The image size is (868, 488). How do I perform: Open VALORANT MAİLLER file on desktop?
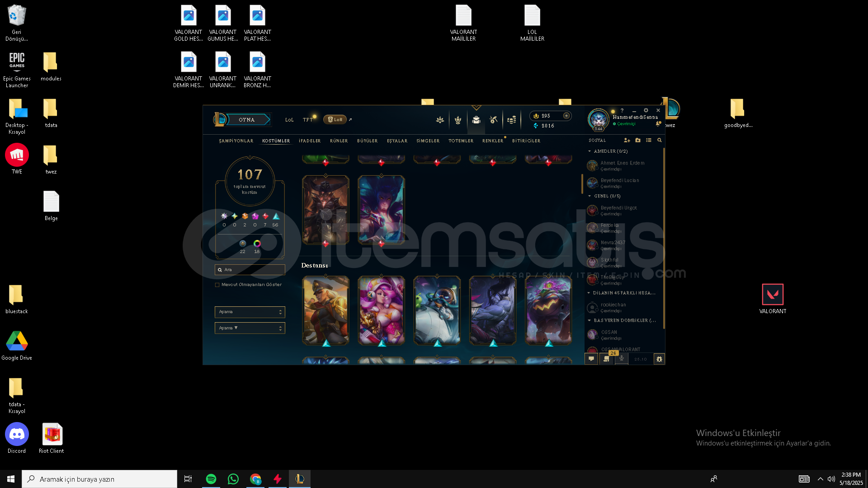point(463,23)
